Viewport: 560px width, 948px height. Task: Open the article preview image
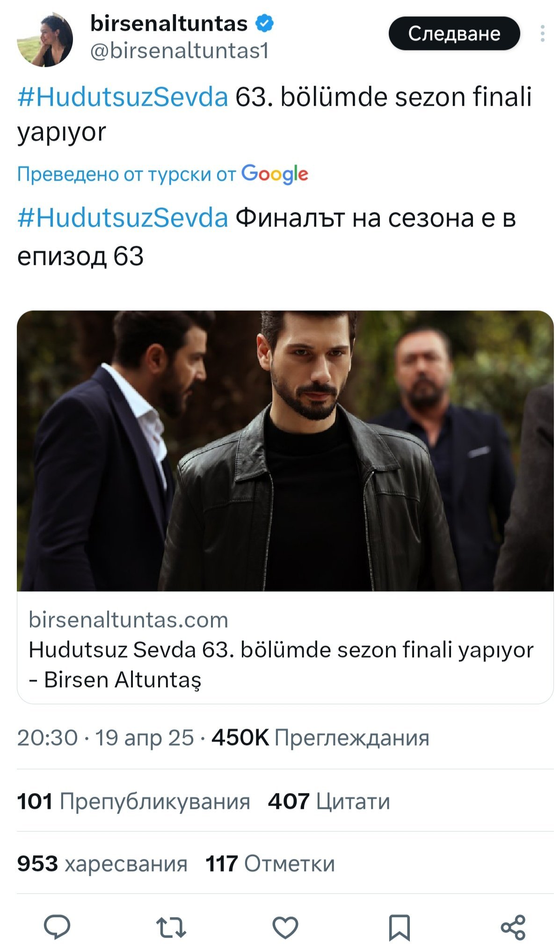tap(285, 451)
